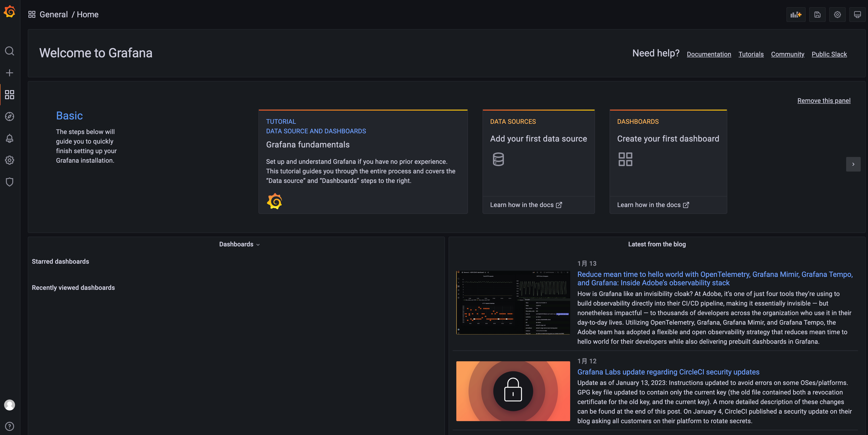868x435 pixels.
Task: Click the Help question mark icon
Action: [x=9, y=426]
